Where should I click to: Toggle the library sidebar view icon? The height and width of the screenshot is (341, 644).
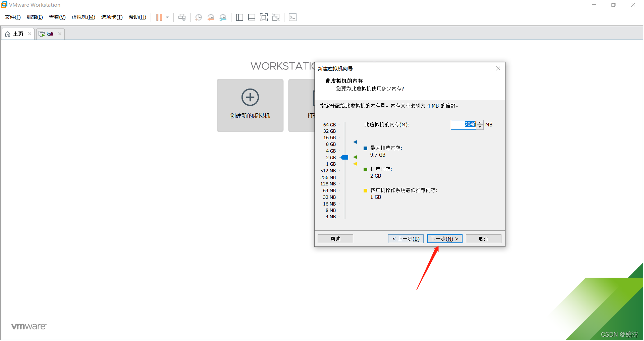pyautogui.click(x=239, y=17)
